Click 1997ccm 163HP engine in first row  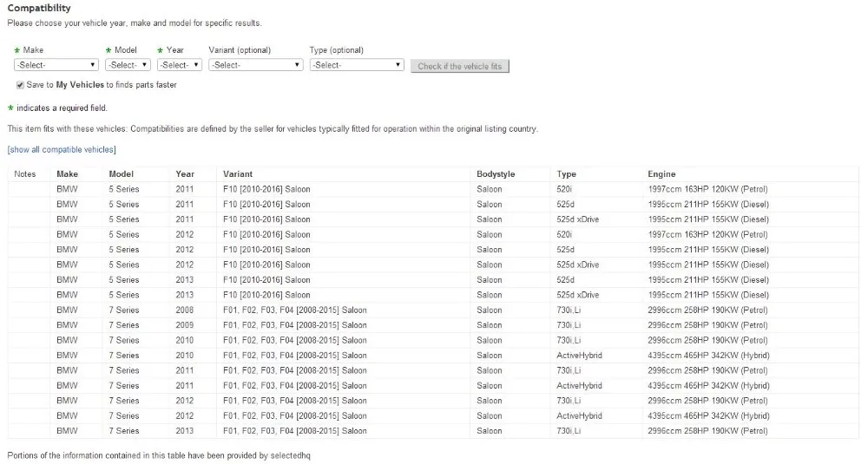(x=707, y=189)
